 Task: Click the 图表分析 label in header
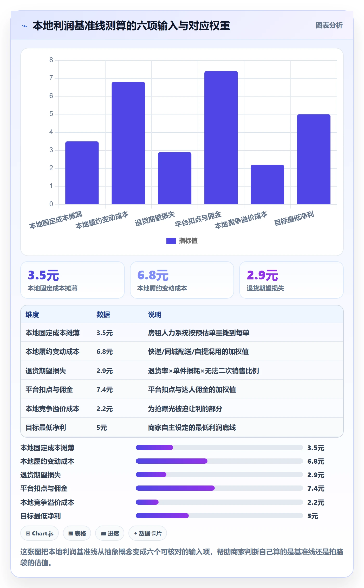coord(329,25)
